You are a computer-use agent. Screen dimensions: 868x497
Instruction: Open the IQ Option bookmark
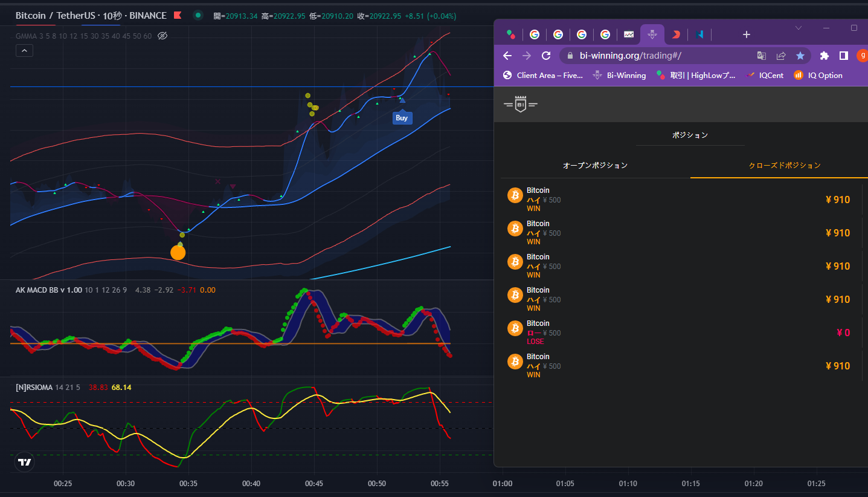pyautogui.click(x=818, y=75)
